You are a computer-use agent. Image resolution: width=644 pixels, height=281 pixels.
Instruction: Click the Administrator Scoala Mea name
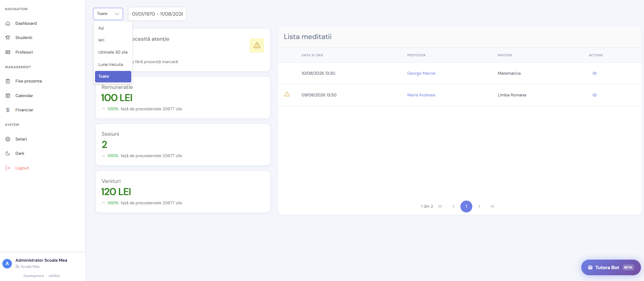pyautogui.click(x=41, y=260)
